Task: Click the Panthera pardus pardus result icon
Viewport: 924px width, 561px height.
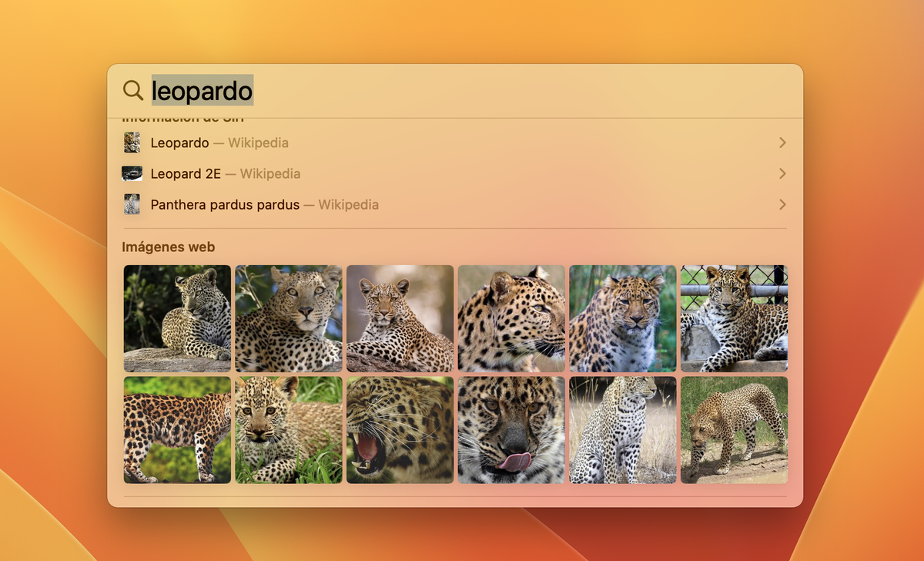Action: [132, 205]
